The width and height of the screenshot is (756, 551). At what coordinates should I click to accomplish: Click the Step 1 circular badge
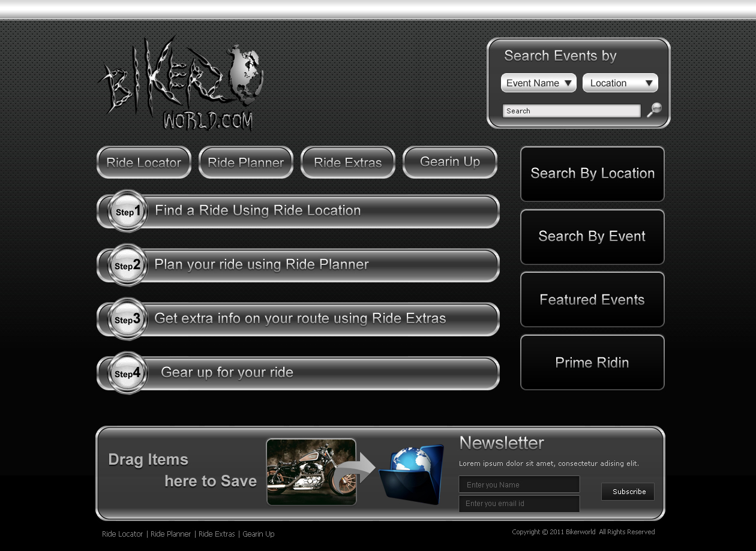tap(128, 211)
